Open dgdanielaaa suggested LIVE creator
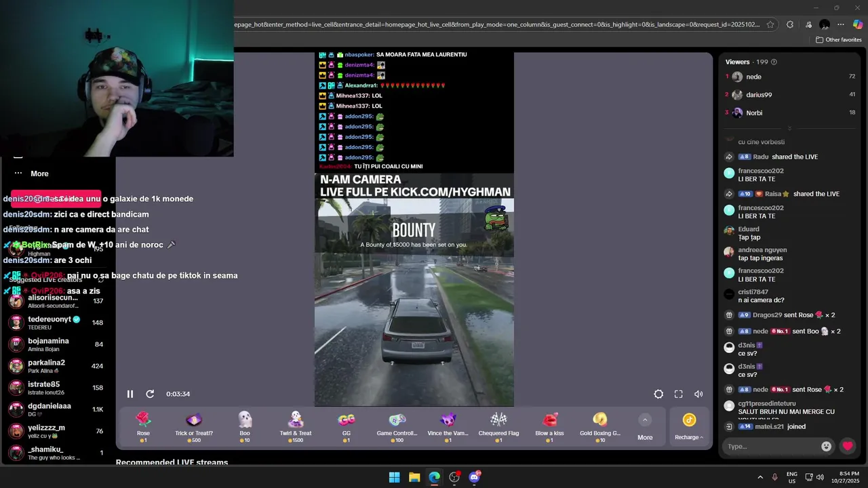The width and height of the screenshot is (868, 488). (x=56, y=409)
